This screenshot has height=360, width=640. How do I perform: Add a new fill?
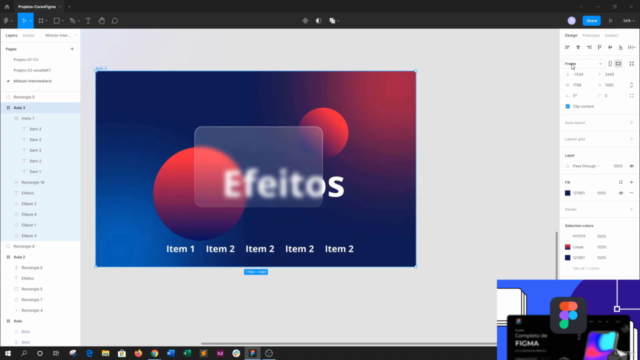(631, 182)
